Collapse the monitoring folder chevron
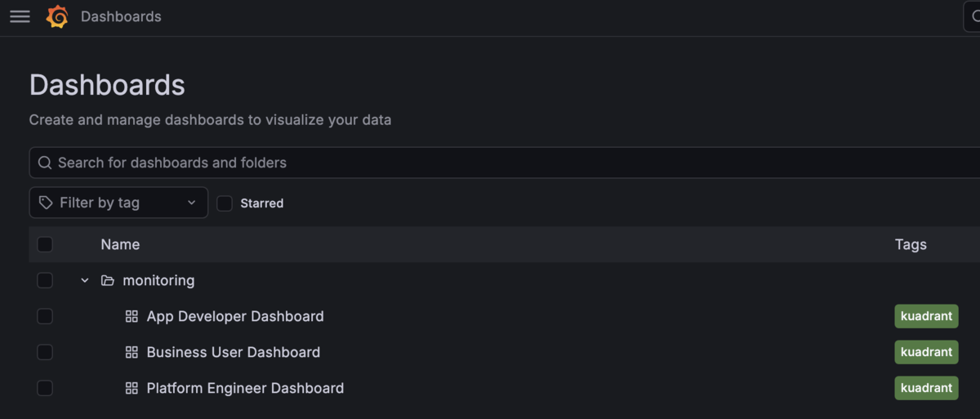Image resolution: width=980 pixels, height=419 pixels. coord(85,280)
